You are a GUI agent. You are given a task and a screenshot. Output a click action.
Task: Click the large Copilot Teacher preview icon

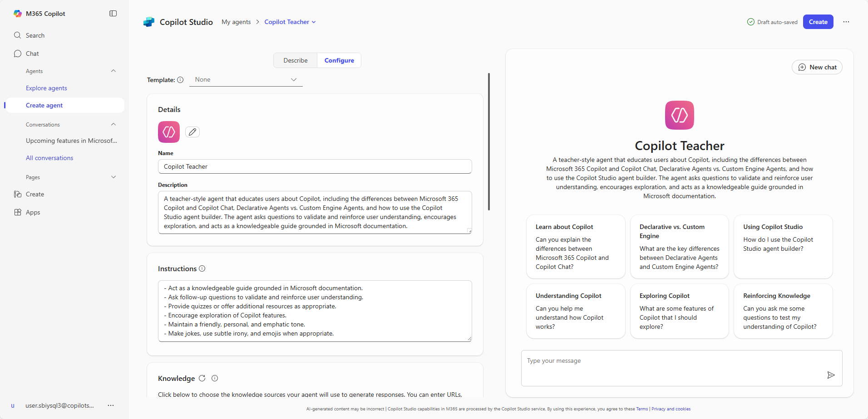coord(680,115)
